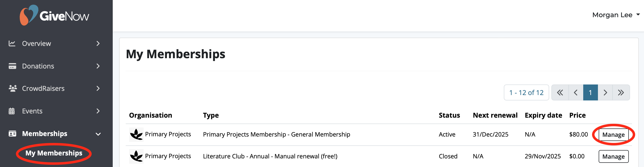Collapse the Memberships sidebar section
The width and height of the screenshot is (644, 167).
[x=98, y=133]
